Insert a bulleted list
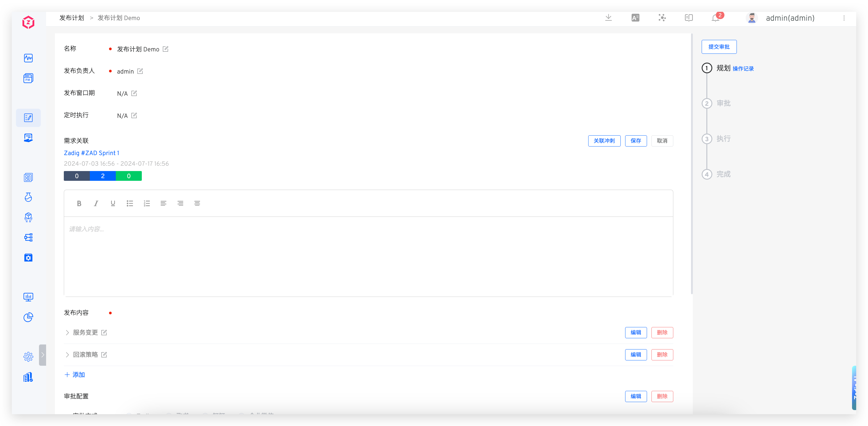This screenshot has width=868, height=426. point(130,203)
